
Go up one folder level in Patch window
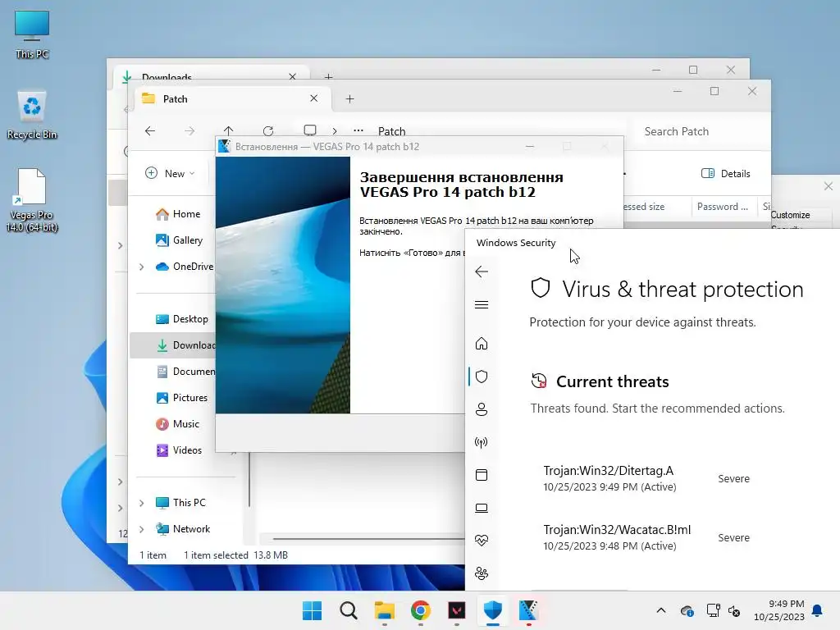pyautogui.click(x=228, y=130)
